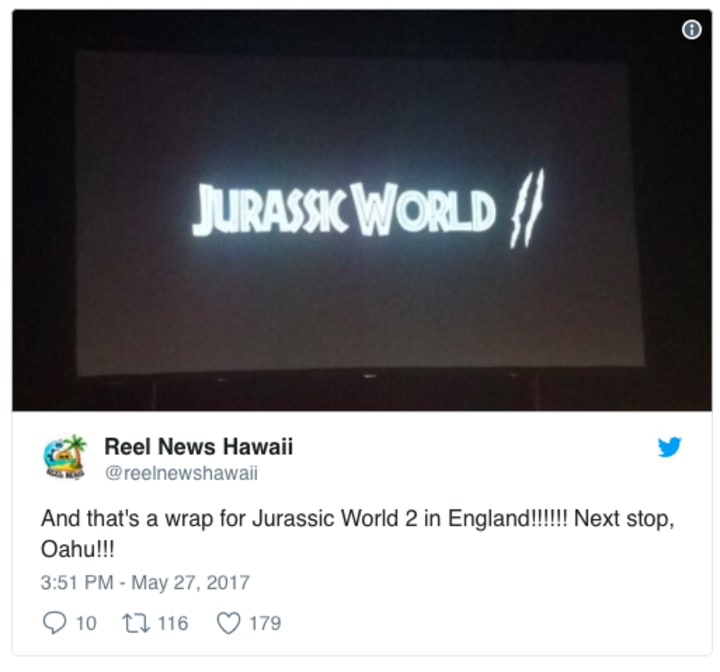Click the retweet count 116
The width and height of the screenshot is (720, 672).
173,623
